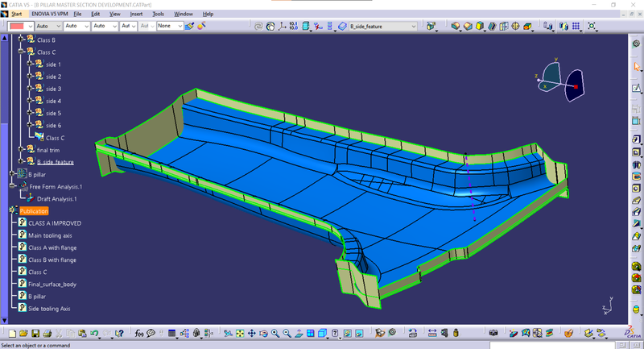644x349 pixels.
Task: Click the Save icon in bottom toolbar
Action: [35, 333]
